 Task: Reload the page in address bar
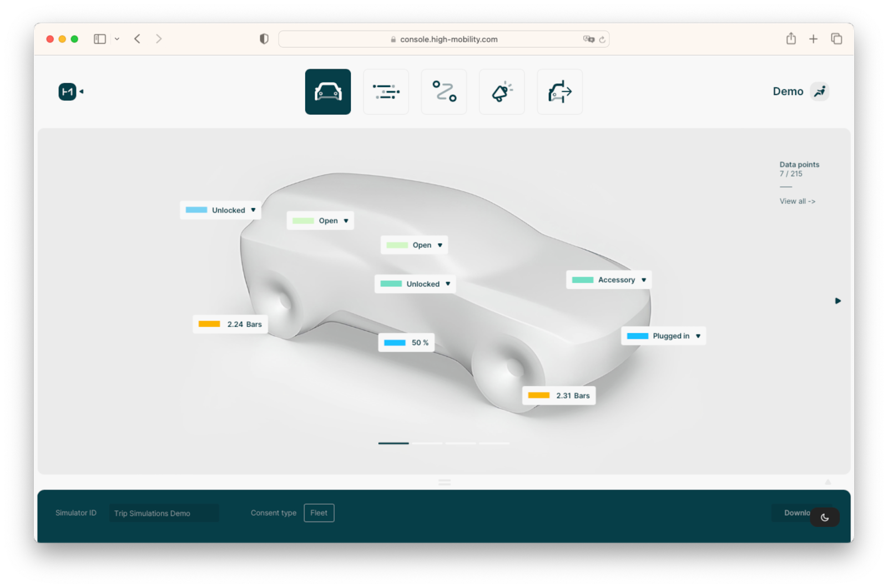(x=602, y=39)
